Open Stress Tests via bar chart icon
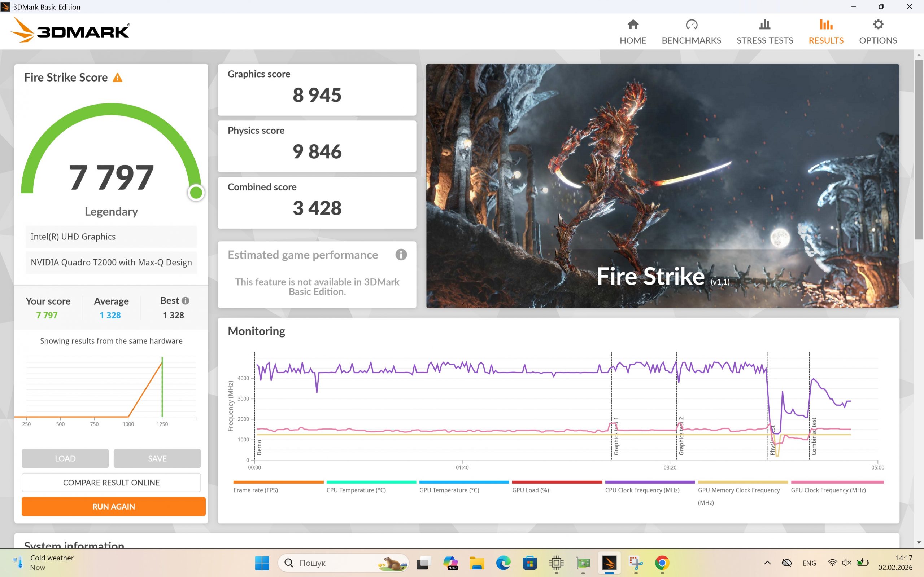The image size is (924, 577). coord(764,25)
